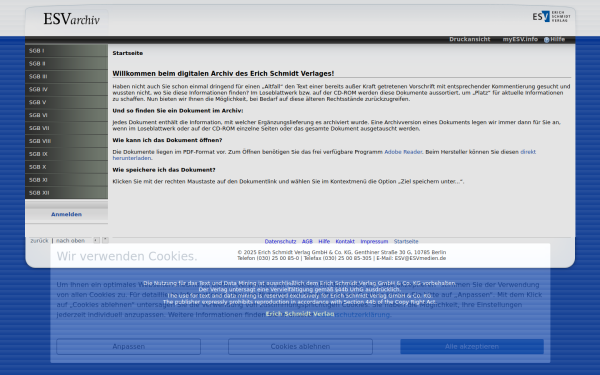Select SGB III in sidebar

[67, 77]
